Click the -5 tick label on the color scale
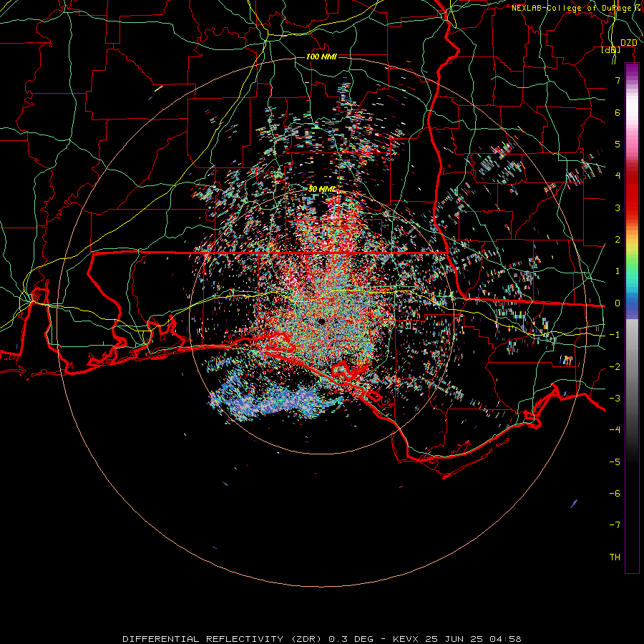The image size is (644, 644). pos(615,462)
